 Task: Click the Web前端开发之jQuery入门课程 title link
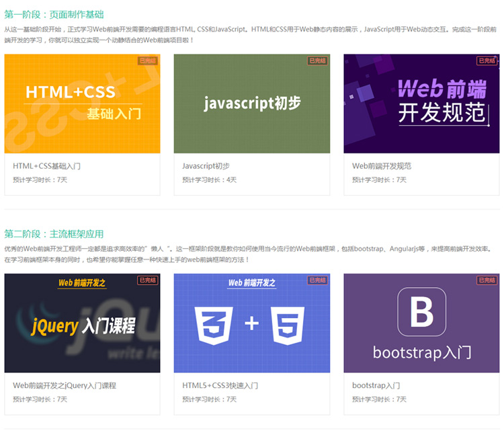[65, 385]
